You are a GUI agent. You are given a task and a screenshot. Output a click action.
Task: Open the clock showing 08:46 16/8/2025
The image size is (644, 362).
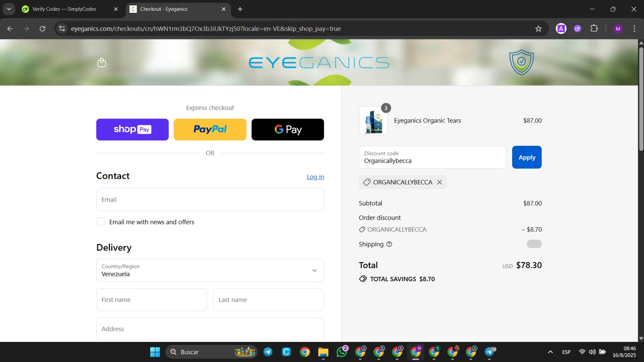point(624,352)
